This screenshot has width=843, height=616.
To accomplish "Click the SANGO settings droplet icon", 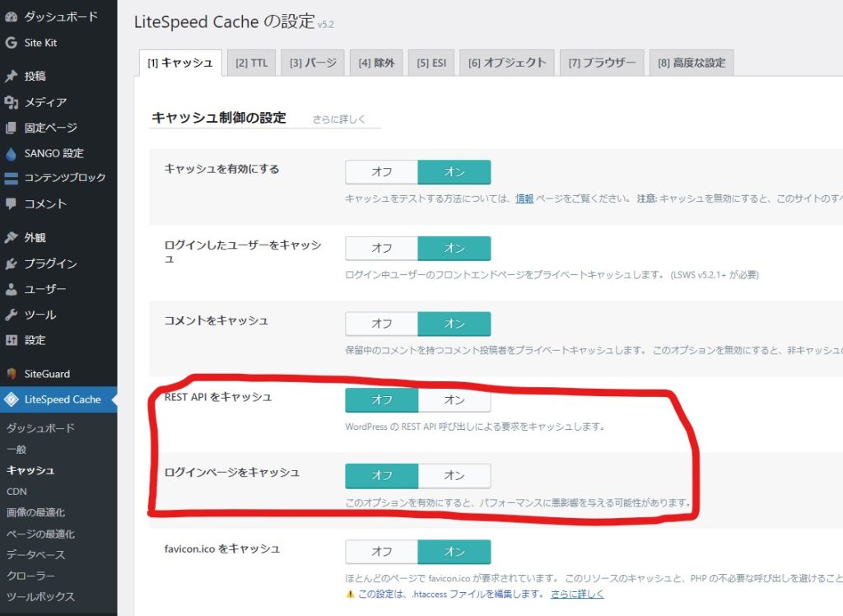I will point(11,153).
